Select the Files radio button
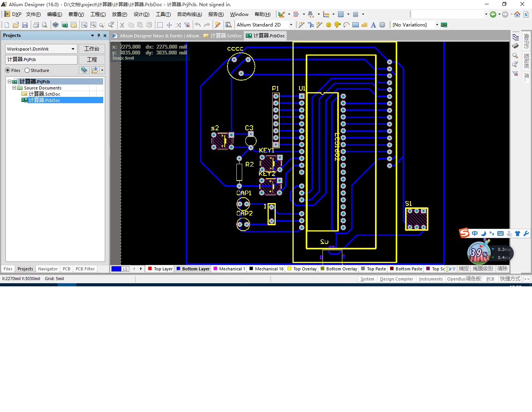This screenshot has width=532, height=412. coord(8,70)
